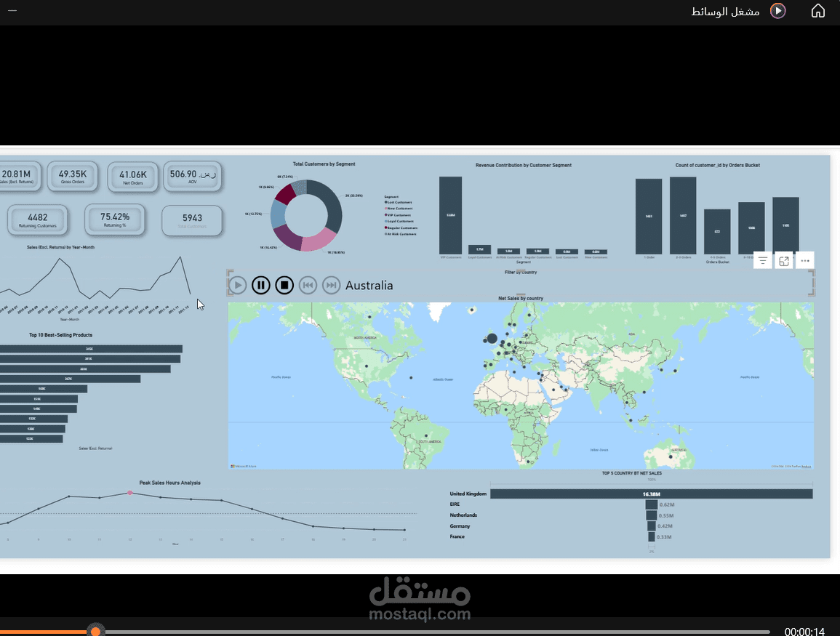The width and height of the screenshot is (840, 636).
Task: Click the 4482 Returning Customers card
Action: tap(38, 220)
